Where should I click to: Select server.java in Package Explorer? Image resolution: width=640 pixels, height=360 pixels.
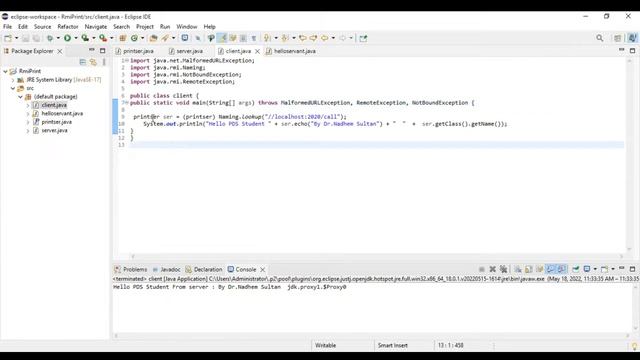[x=54, y=131]
